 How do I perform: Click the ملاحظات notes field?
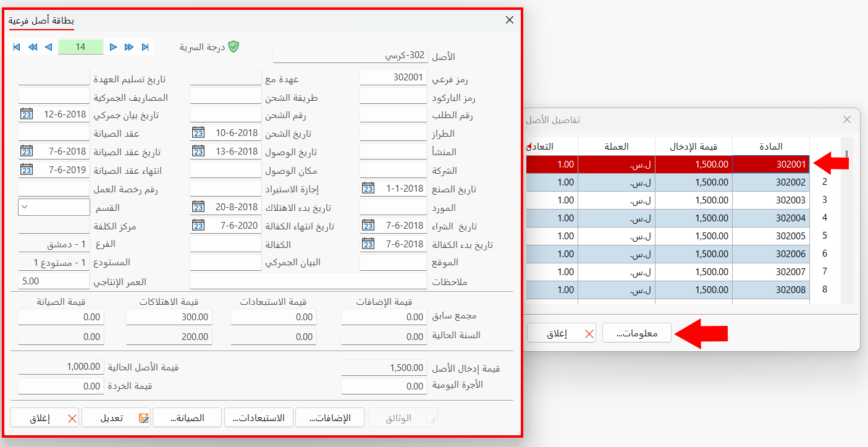pyautogui.click(x=309, y=281)
